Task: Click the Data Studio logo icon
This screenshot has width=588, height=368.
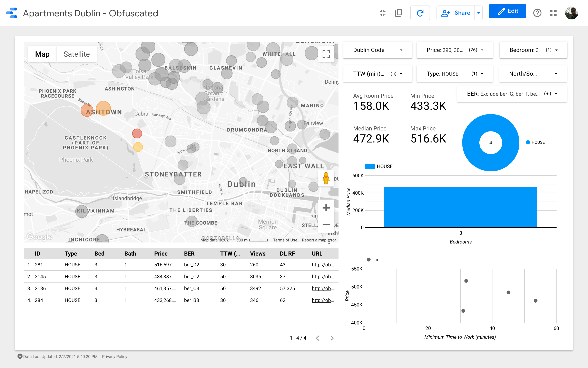Action: tap(12, 13)
